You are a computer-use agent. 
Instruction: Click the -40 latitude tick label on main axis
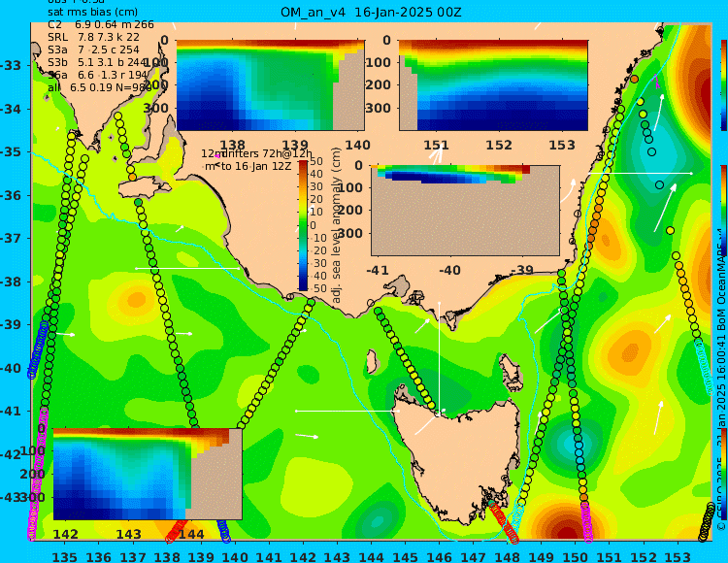(x=11, y=368)
